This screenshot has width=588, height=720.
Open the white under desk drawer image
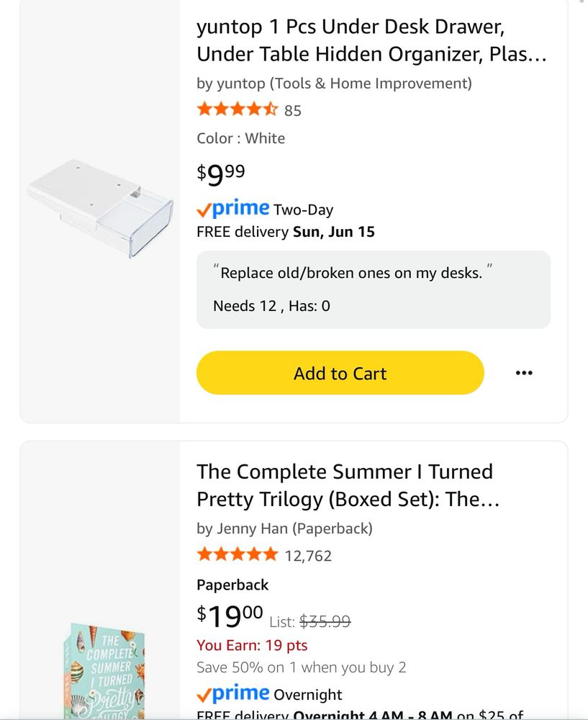point(101,209)
